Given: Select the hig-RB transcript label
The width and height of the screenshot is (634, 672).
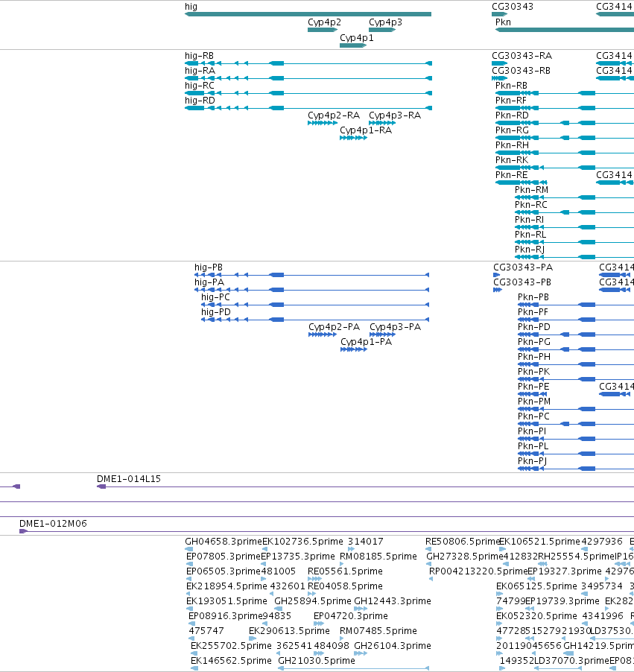Looking at the screenshot, I should tap(199, 56).
